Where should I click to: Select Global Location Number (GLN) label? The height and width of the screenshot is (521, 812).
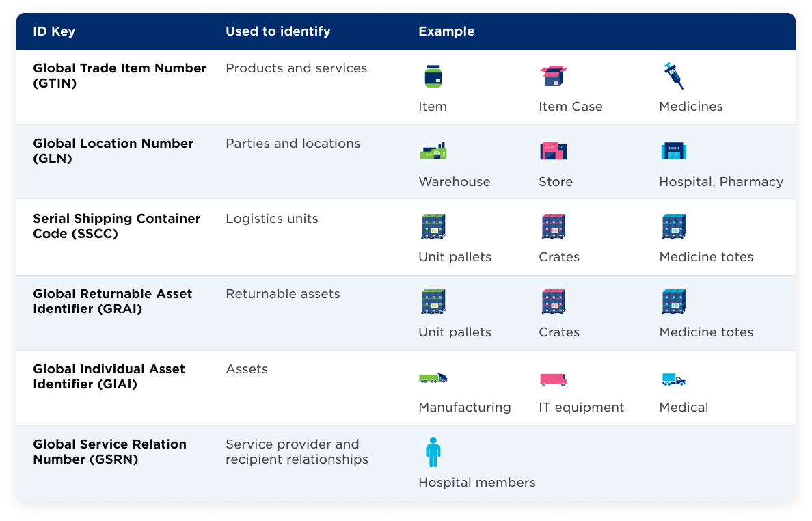click(113, 150)
